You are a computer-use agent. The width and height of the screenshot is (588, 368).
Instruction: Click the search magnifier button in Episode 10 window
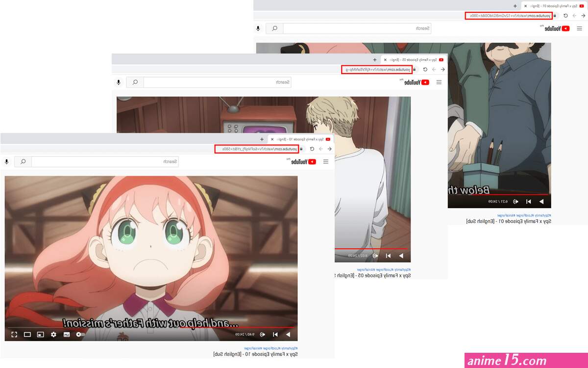[x=23, y=161]
